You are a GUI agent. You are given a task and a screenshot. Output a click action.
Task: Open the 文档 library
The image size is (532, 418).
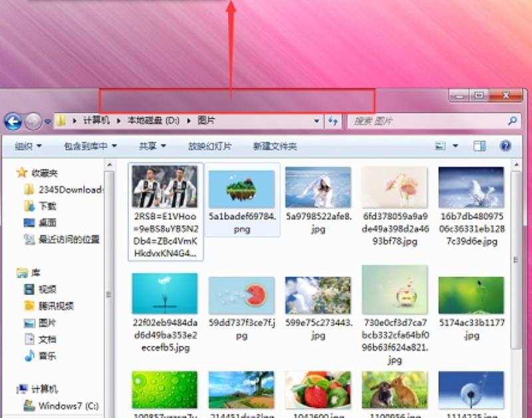(47, 340)
